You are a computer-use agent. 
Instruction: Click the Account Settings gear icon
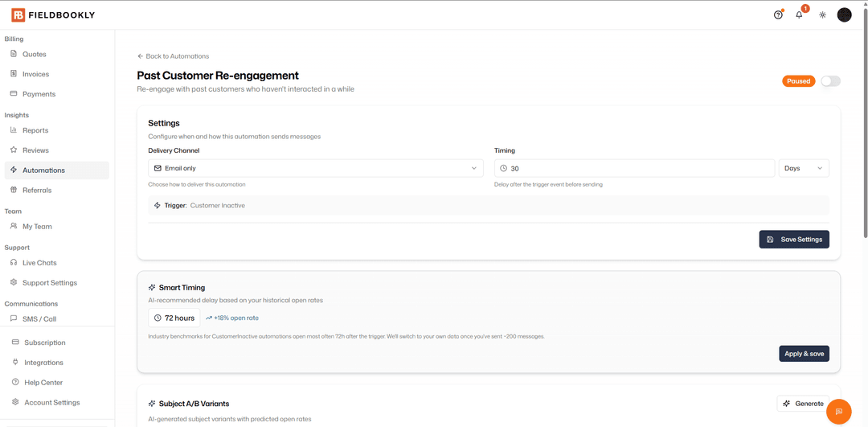pos(15,402)
